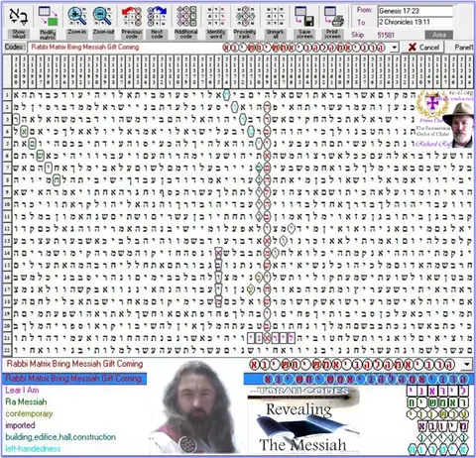
Task: Select 'building,edifice,hall,construction' in the code list
Action: coord(60,437)
